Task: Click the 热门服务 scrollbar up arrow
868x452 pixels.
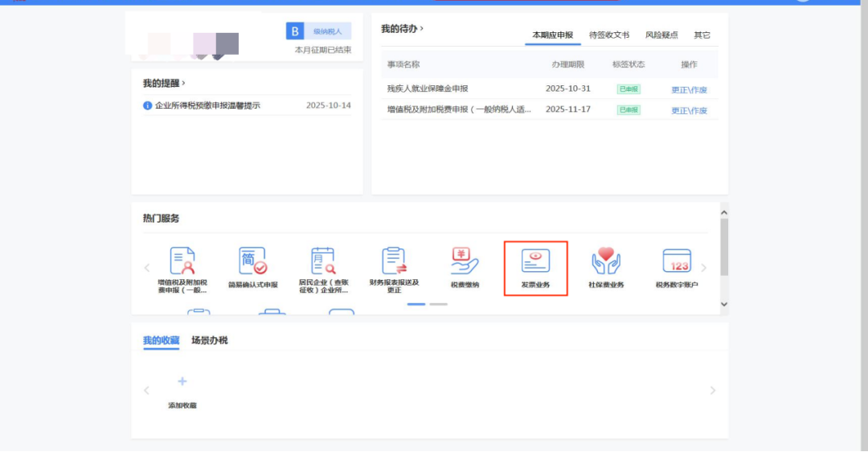Action: (x=724, y=212)
